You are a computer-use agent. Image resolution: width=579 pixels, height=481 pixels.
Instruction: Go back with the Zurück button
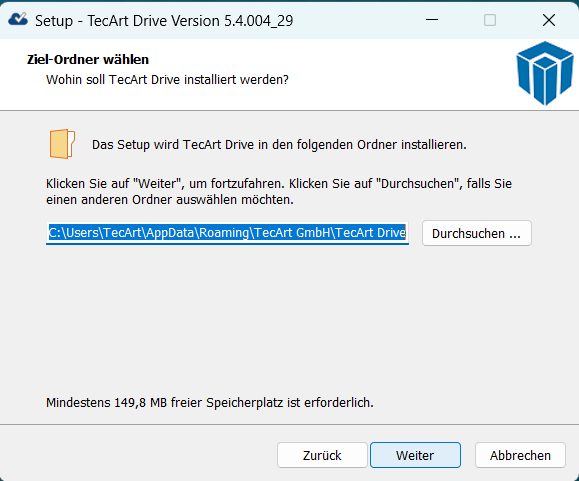[322, 455]
